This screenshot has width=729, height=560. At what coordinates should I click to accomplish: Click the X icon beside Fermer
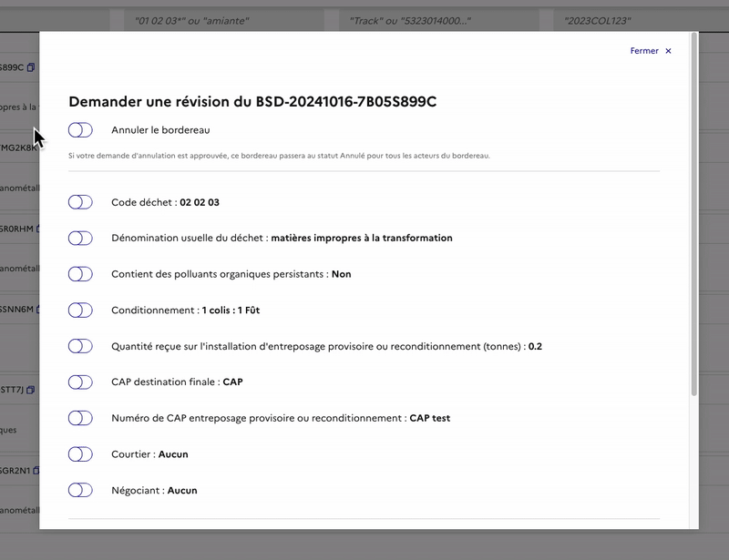click(668, 51)
